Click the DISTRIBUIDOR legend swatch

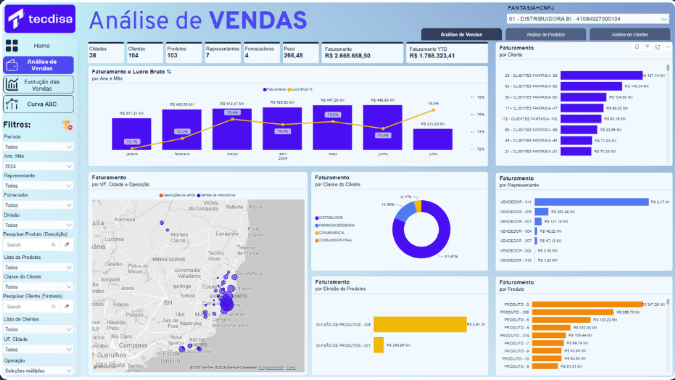[x=317, y=218]
